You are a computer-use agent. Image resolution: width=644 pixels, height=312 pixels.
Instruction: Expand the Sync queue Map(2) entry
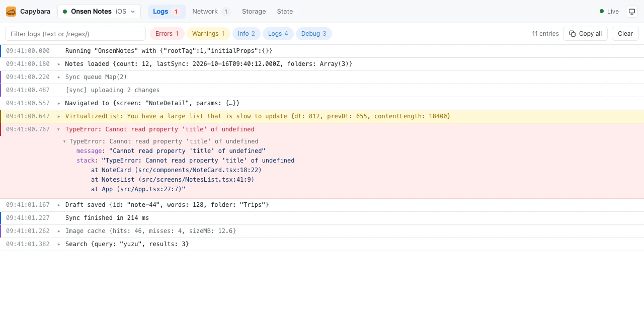pyautogui.click(x=59, y=77)
